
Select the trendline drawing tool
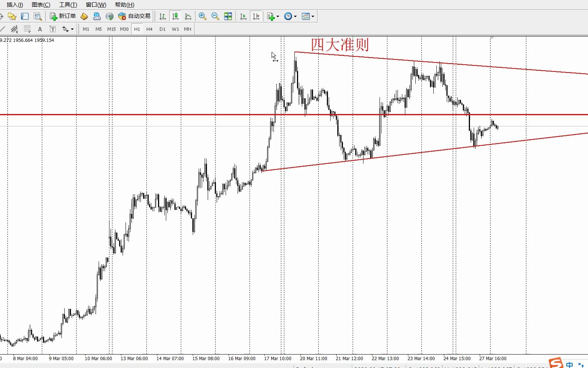tap(2, 29)
